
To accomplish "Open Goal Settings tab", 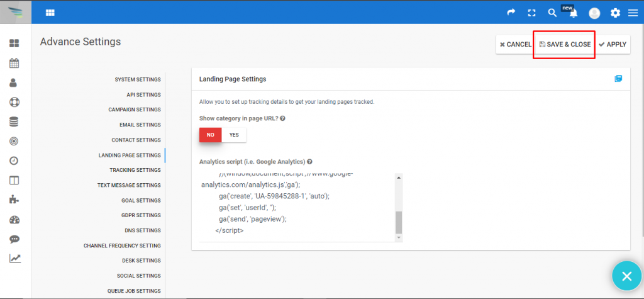I will click(x=141, y=200).
